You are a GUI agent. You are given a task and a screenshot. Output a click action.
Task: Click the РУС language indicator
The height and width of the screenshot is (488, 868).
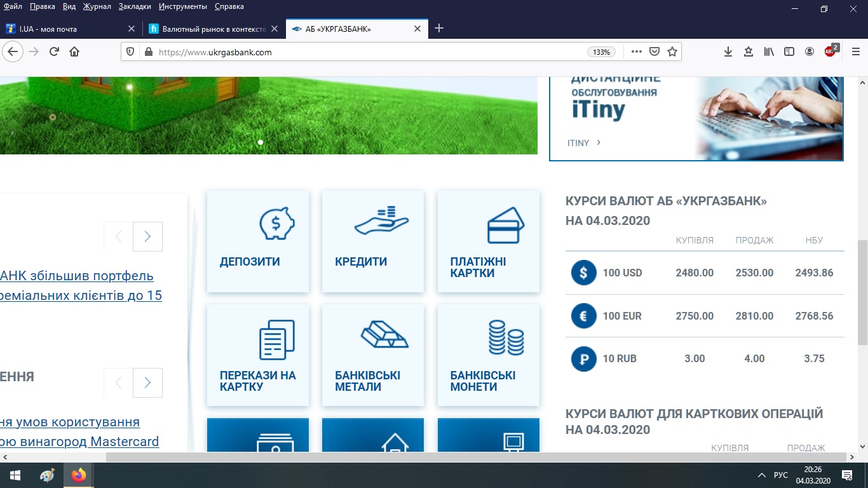point(781,475)
